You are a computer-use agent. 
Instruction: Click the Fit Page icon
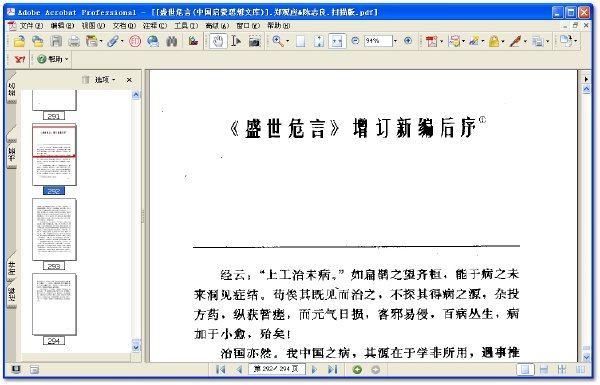(319, 41)
